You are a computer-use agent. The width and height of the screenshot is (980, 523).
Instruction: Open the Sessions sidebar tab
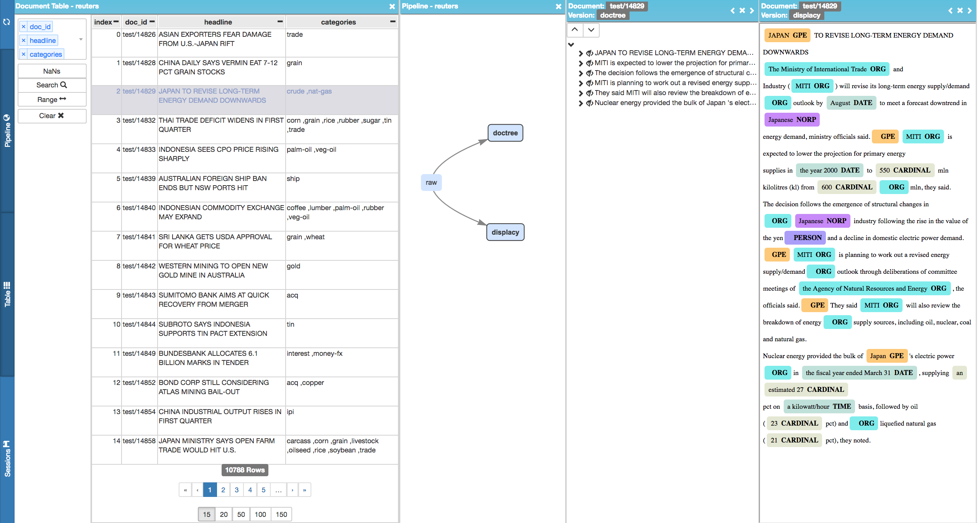(x=7, y=459)
